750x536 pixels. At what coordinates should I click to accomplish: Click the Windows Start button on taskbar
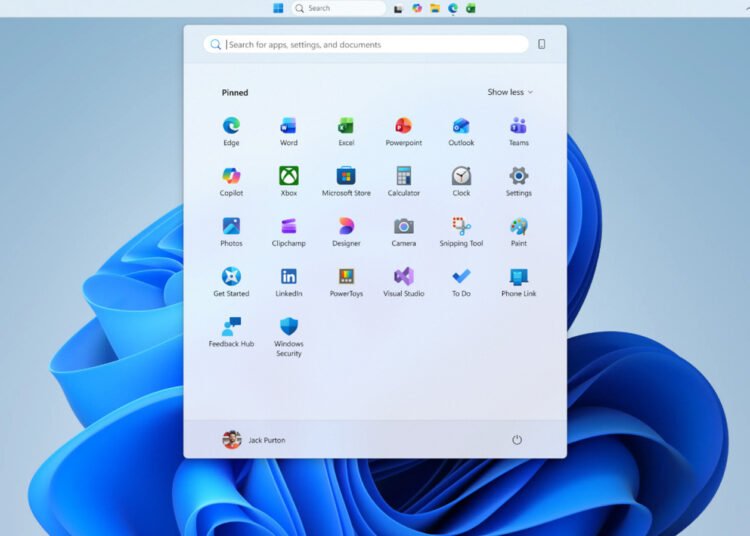278,8
